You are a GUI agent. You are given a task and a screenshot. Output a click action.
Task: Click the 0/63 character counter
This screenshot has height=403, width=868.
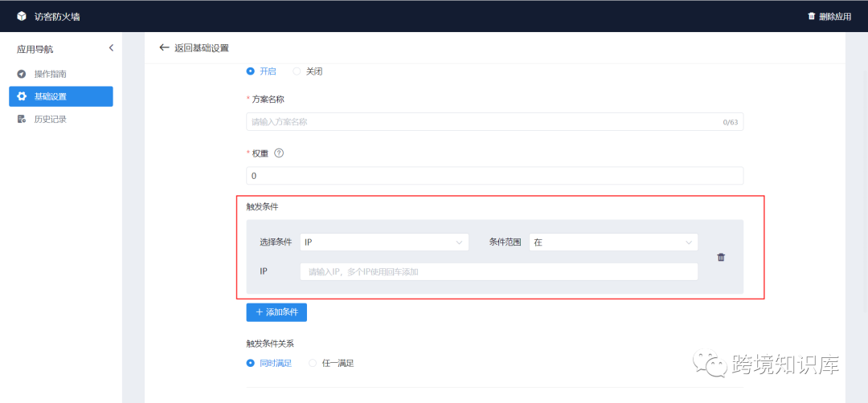click(x=730, y=122)
